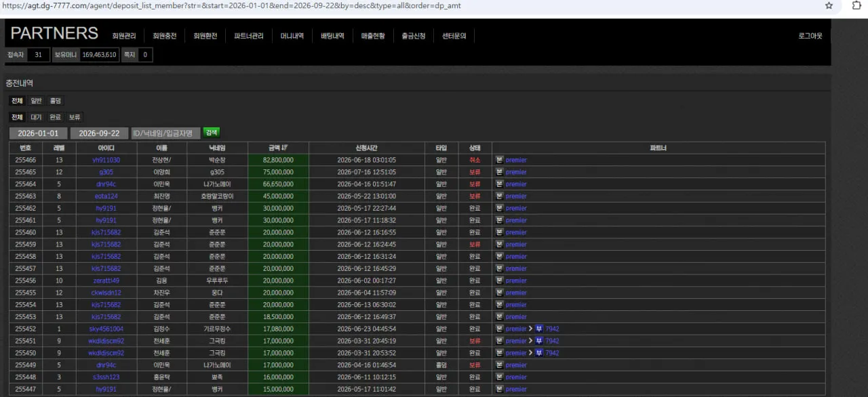Focus the ID/닉네임/입금자명 search box

pos(165,133)
